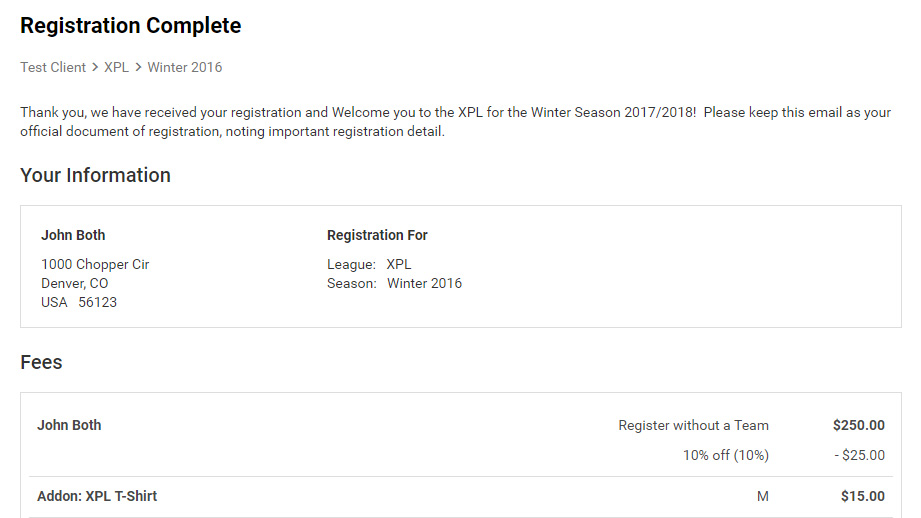Click the Denver, CO address line
The image size is (921, 518).
click(75, 283)
